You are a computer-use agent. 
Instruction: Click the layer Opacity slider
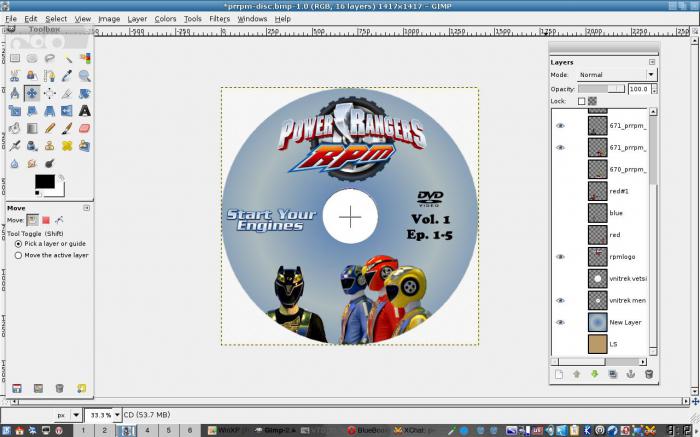pos(601,89)
